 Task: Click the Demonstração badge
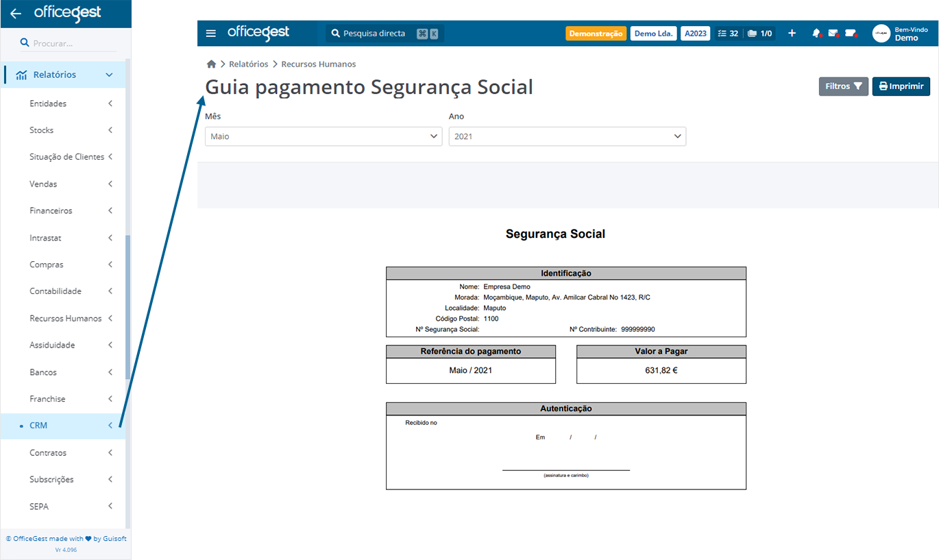(x=596, y=33)
